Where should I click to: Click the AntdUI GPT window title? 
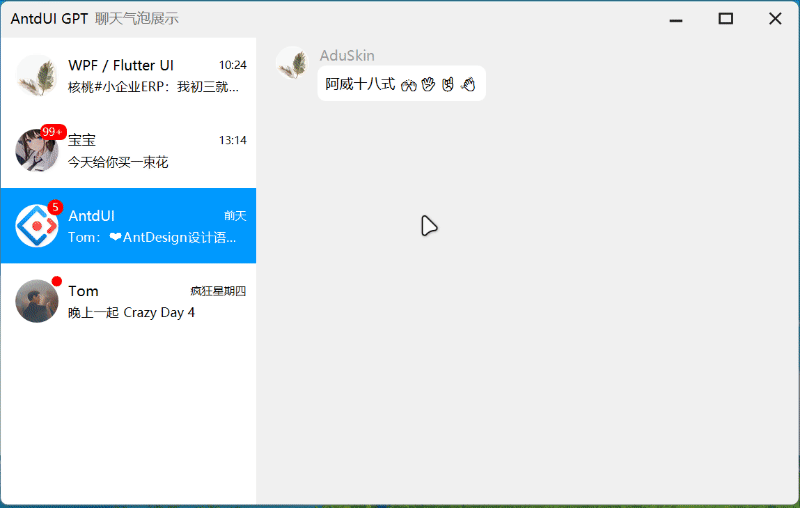point(49,18)
